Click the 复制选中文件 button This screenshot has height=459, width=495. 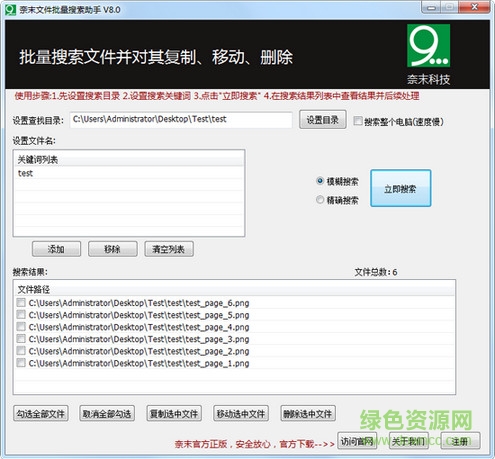pyautogui.click(x=174, y=414)
